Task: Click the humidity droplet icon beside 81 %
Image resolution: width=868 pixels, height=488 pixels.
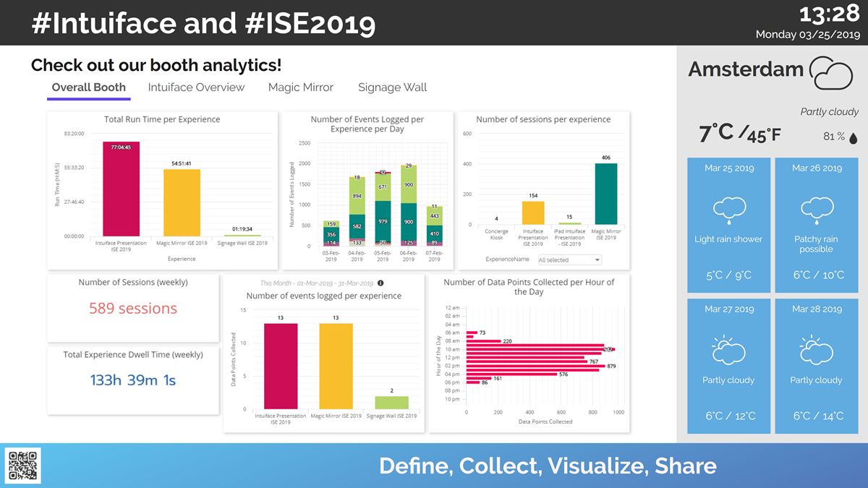Action: [x=853, y=137]
